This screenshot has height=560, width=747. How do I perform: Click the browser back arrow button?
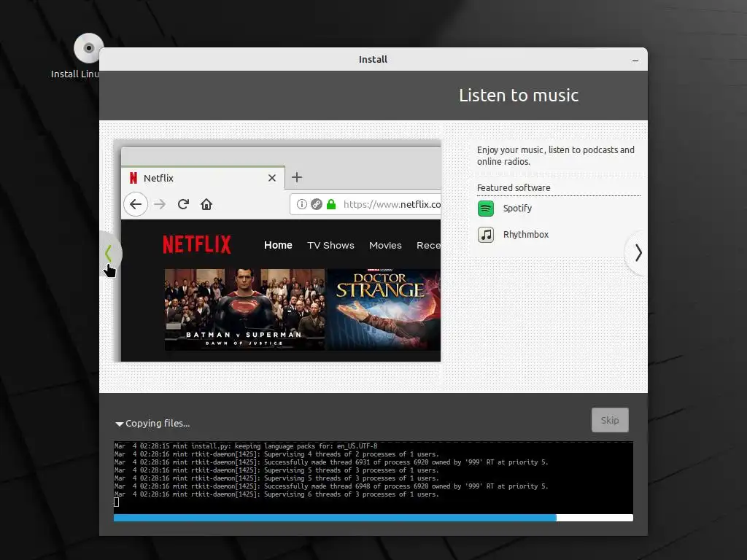tap(136, 204)
